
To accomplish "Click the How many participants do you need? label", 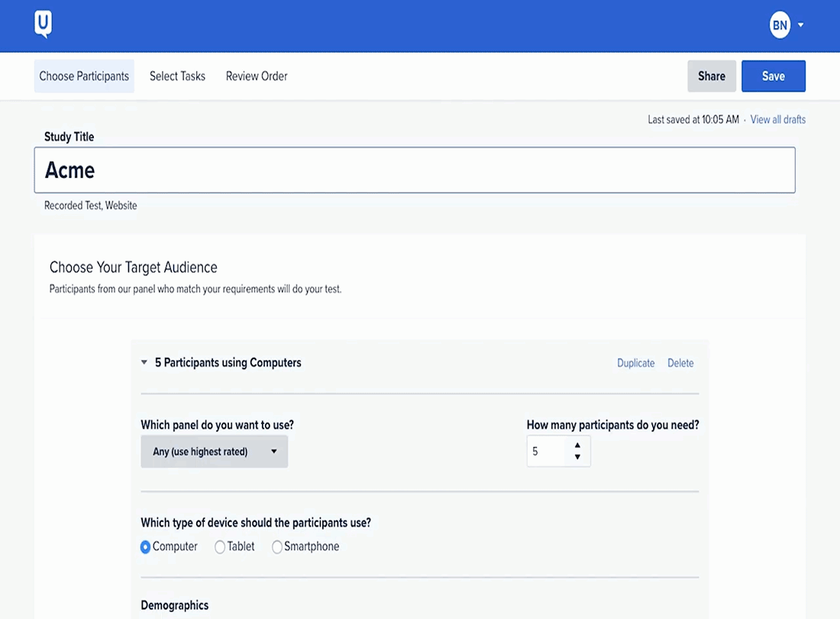I will point(613,425).
